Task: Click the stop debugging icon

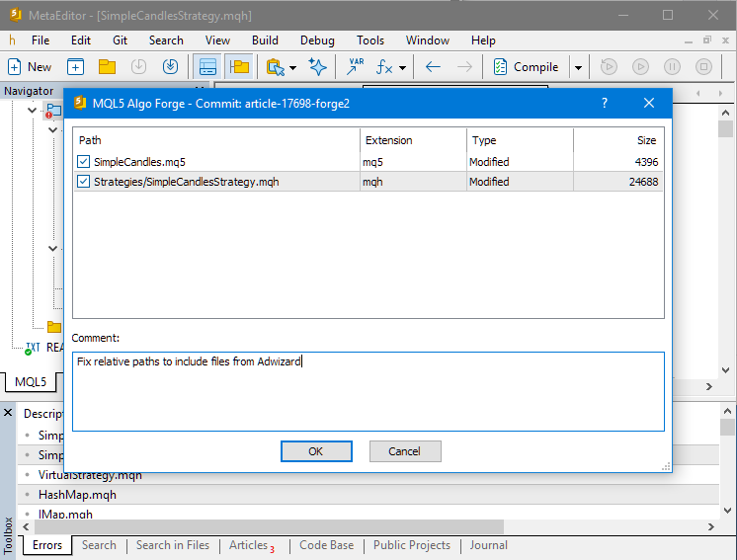Action: click(703, 67)
